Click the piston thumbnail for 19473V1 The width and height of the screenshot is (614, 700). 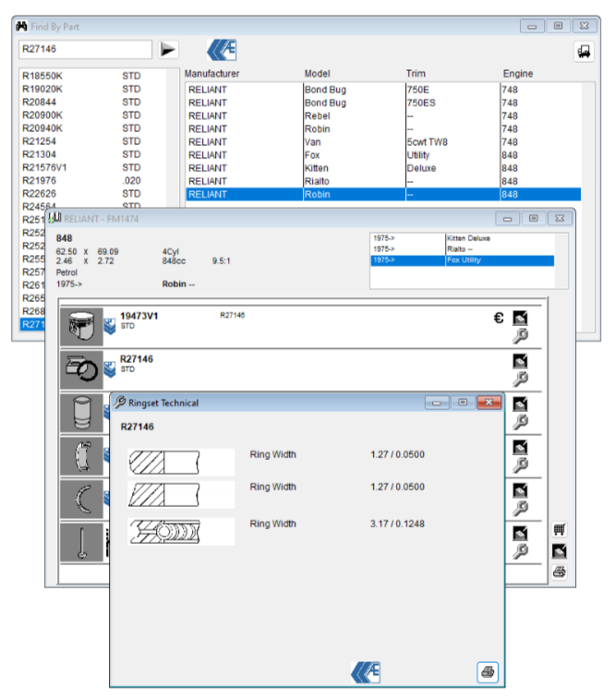point(81,326)
